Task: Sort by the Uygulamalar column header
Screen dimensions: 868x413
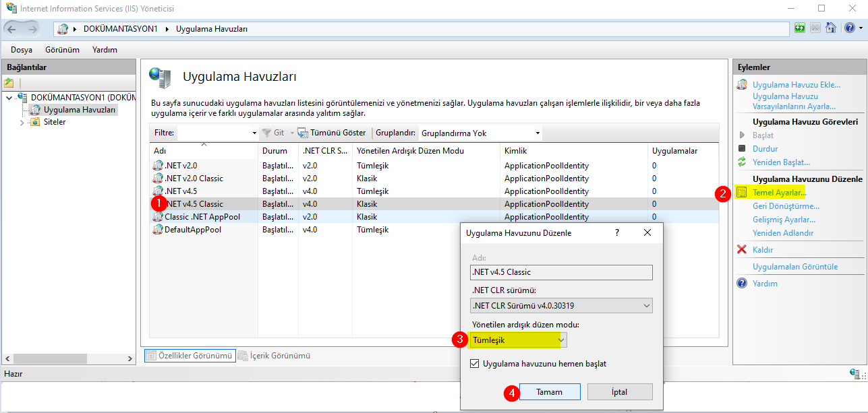Action: (x=683, y=151)
